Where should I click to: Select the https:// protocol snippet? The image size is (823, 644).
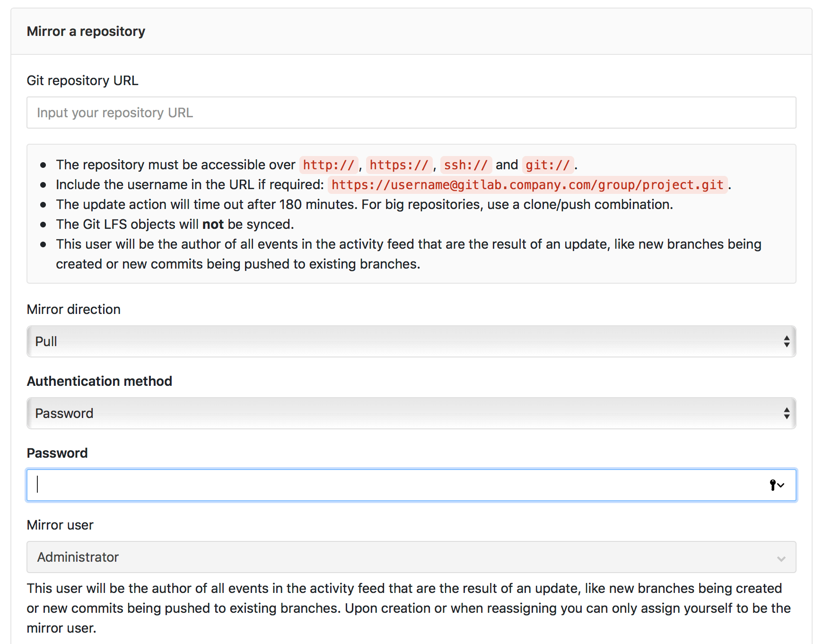click(400, 165)
